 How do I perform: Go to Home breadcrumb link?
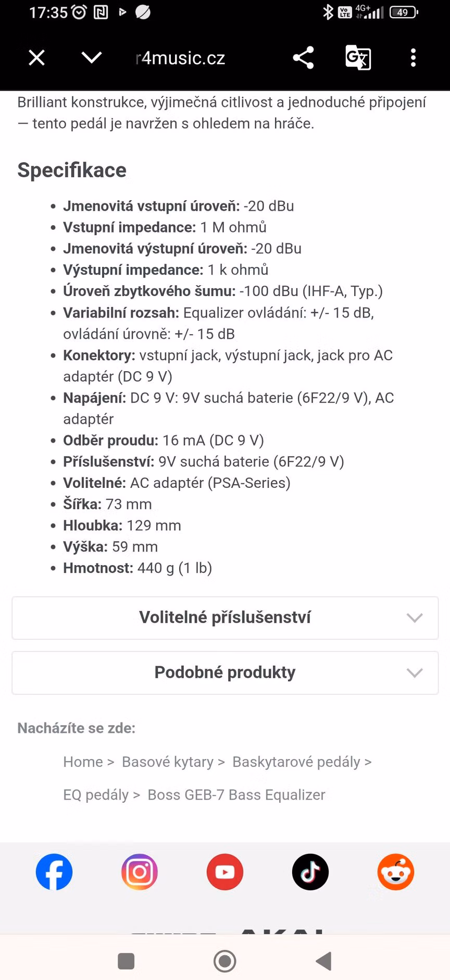[x=83, y=762]
